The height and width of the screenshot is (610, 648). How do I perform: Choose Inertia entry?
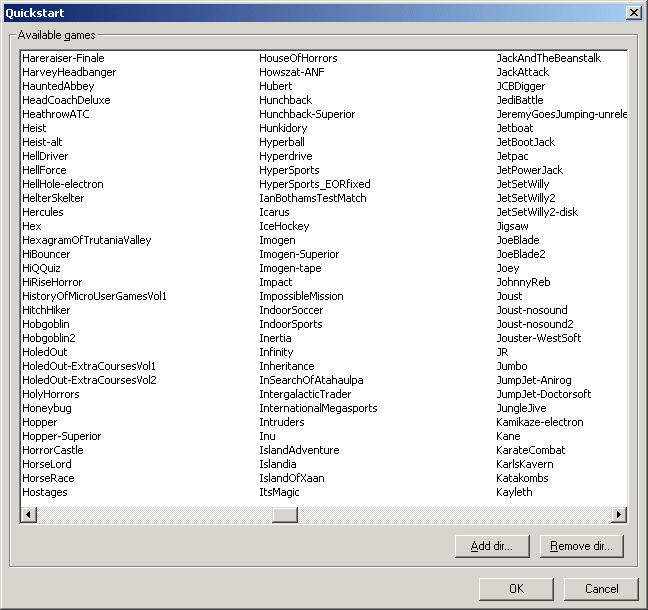(275, 338)
